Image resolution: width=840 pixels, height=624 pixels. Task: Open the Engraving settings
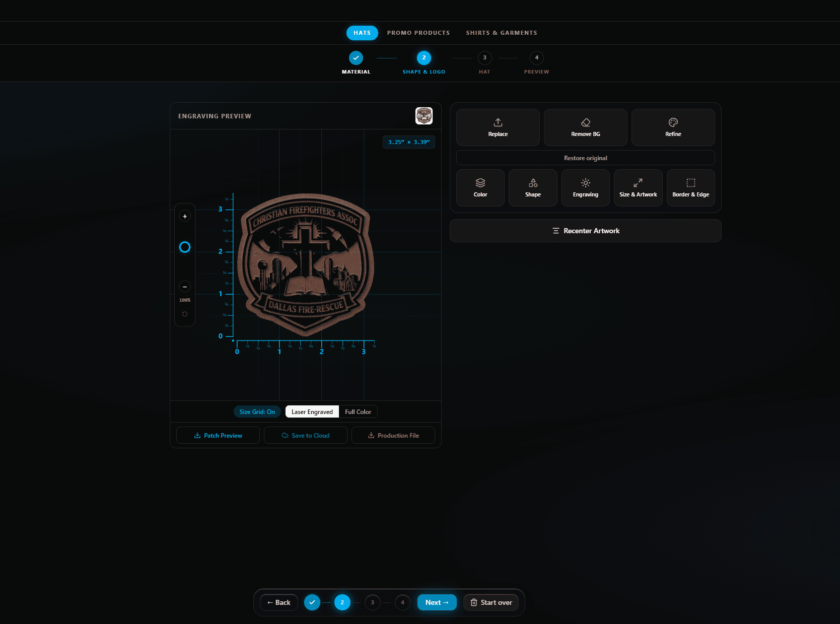click(585, 188)
